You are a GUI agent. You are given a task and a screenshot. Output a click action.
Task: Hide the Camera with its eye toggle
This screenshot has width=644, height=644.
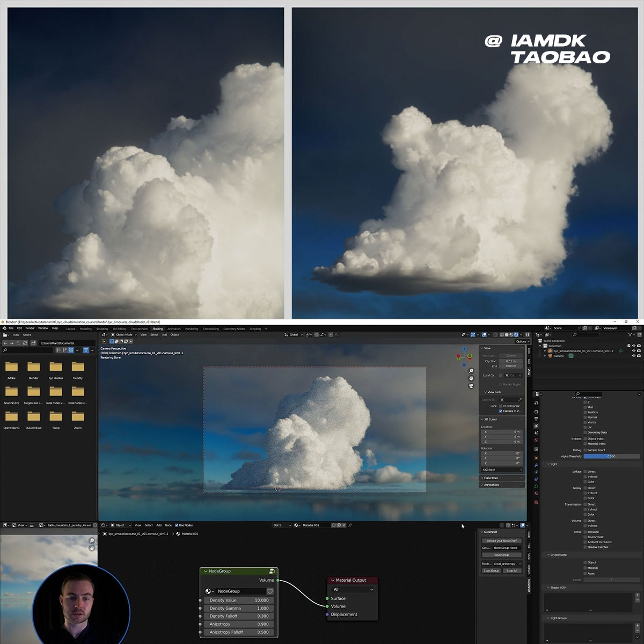click(x=634, y=356)
